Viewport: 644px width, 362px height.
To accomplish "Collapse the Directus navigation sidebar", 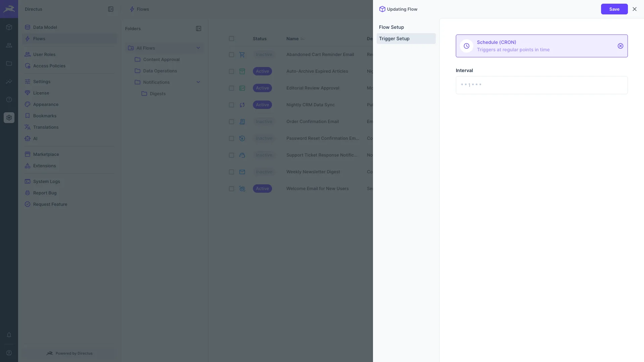I will click(x=111, y=9).
